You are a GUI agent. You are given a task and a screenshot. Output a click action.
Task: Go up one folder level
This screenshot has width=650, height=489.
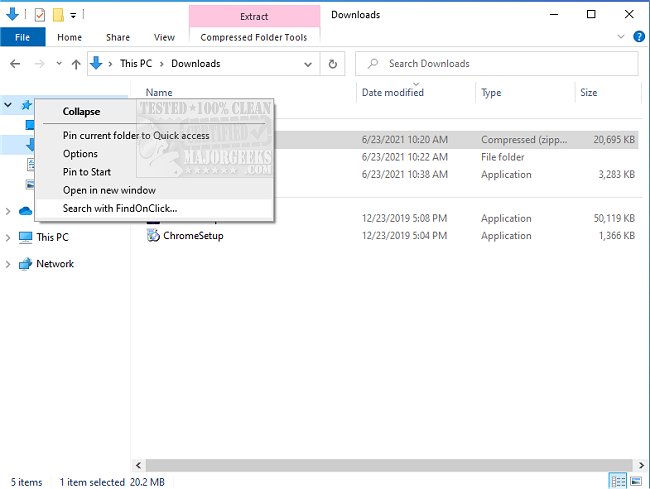coord(76,64)
